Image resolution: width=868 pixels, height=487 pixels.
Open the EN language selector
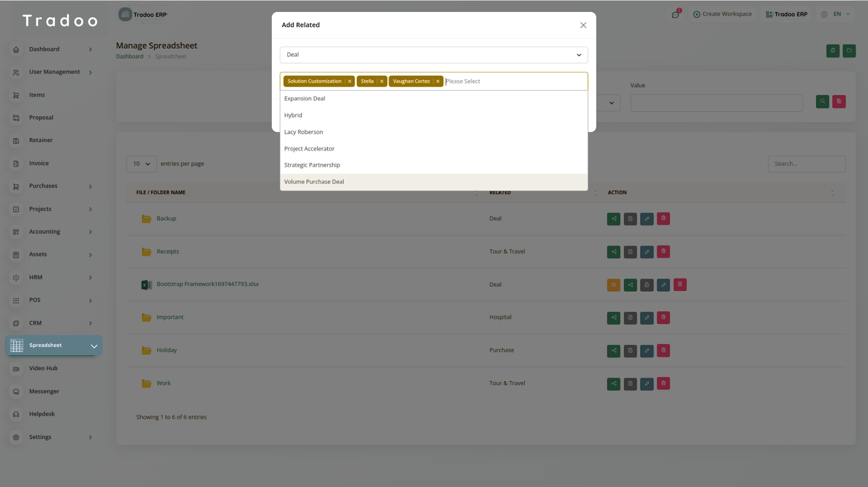pos(836,14)
